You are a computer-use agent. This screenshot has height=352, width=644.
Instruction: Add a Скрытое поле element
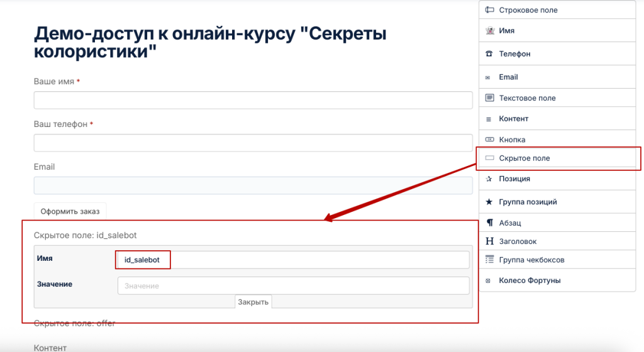tap(557, 158)
